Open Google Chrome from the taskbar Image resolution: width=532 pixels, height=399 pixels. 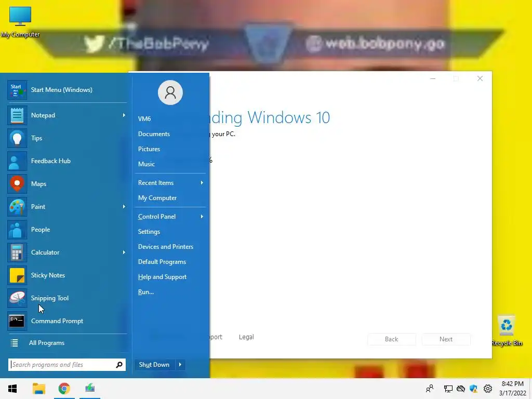tap(64, 389)
